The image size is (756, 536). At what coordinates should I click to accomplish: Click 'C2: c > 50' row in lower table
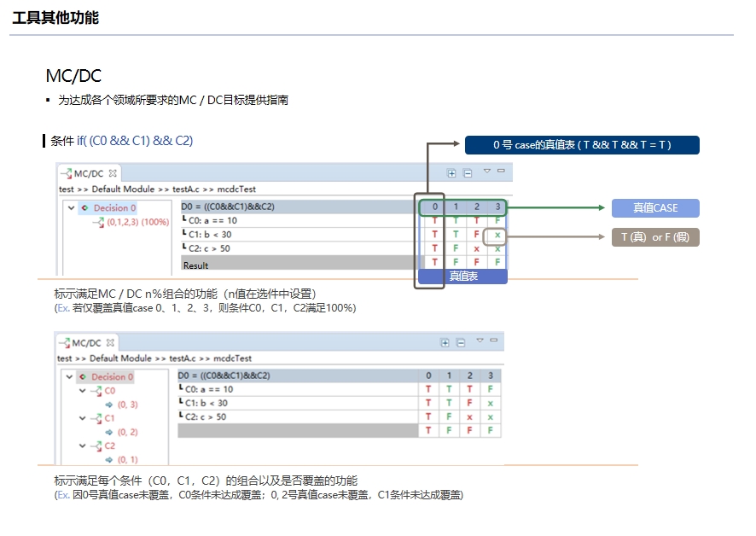(x=339, y=417)
